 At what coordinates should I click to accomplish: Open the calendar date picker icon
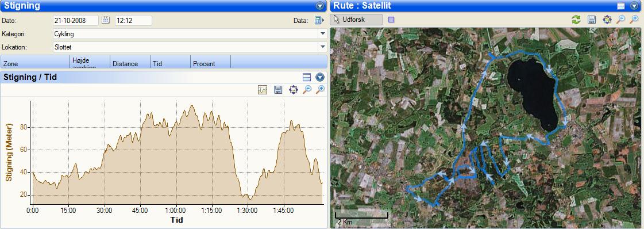pos(106,20)
